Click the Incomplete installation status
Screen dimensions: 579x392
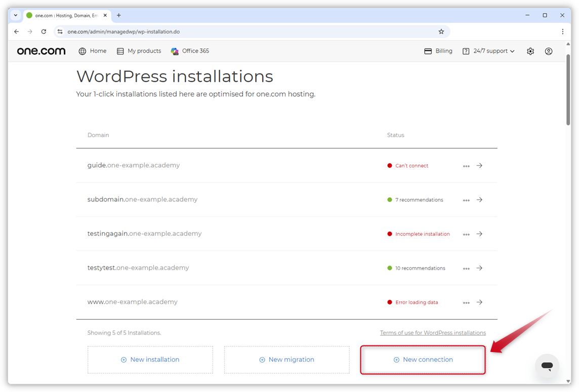[419, 234]
